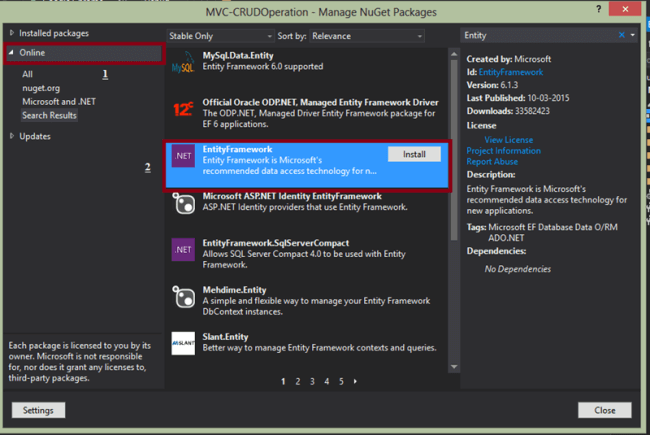650x435 pixels.
Task: Click the Last Published 10-03-2015 date
Action: click(x=548, y=98)
